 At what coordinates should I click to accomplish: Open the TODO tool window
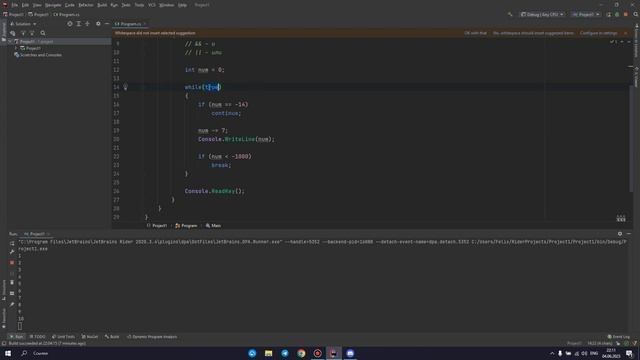coord(38,337)
